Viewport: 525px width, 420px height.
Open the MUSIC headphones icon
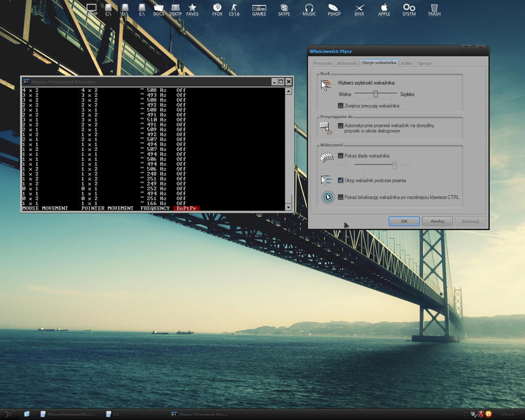[x=309, y=10]
